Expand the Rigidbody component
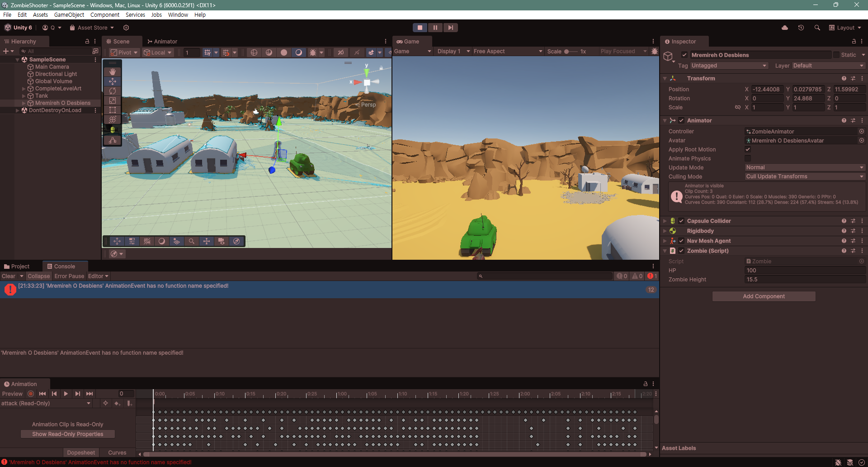Viewport: 868px width, 467px height. tap(665, 231)
